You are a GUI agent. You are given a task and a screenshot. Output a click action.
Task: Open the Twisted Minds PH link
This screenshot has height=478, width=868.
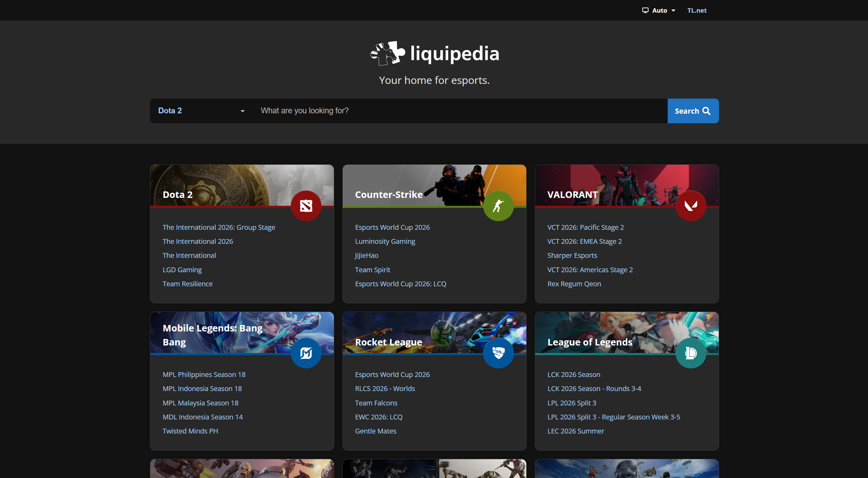click(190, 431)
